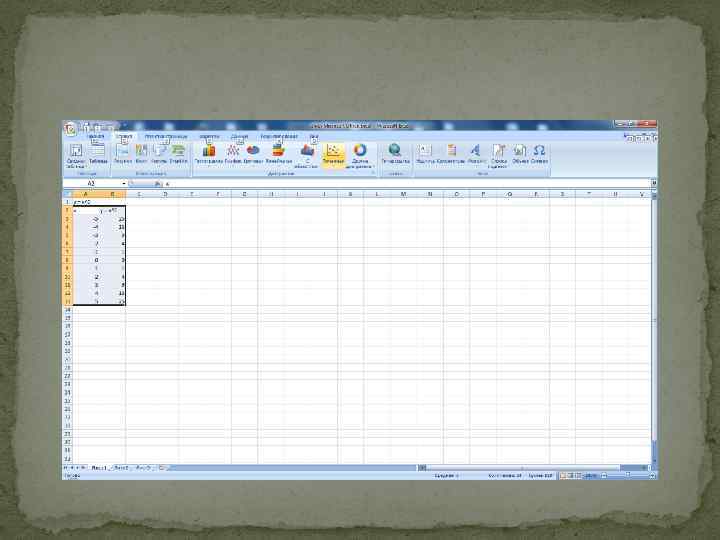
Task: Insert an Object into the sheet
Action: pyautogui.click(x=520, y=154)
